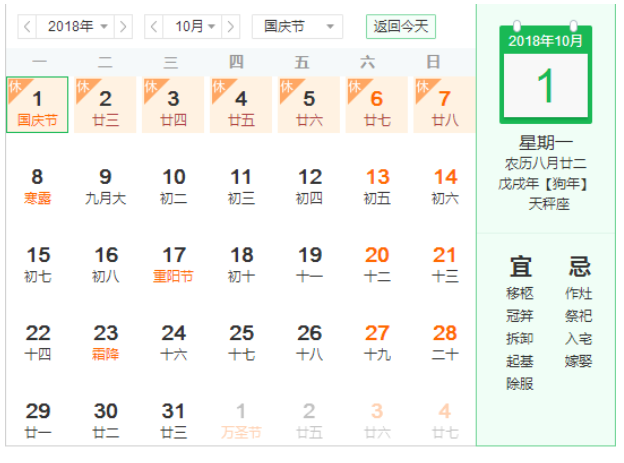Viewport: 624px width, 463px height.
Task: Select October 12 初四
Action: [309, 186]
